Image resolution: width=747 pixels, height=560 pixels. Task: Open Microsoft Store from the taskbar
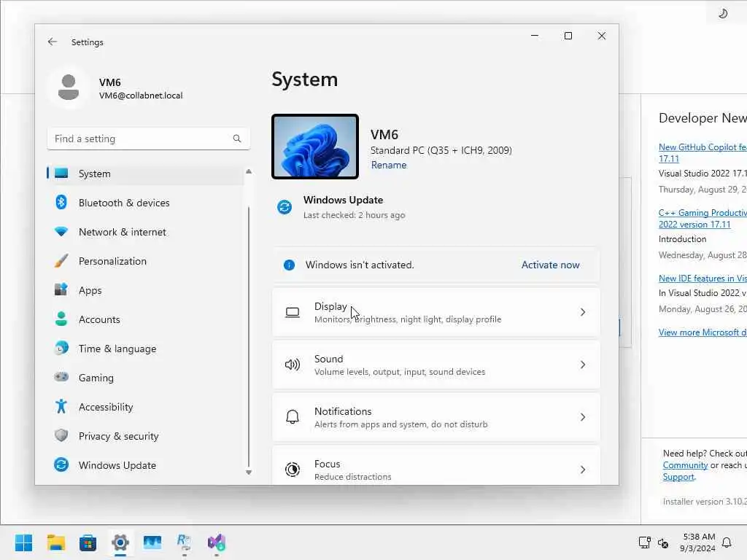click(x=88, y=542)
